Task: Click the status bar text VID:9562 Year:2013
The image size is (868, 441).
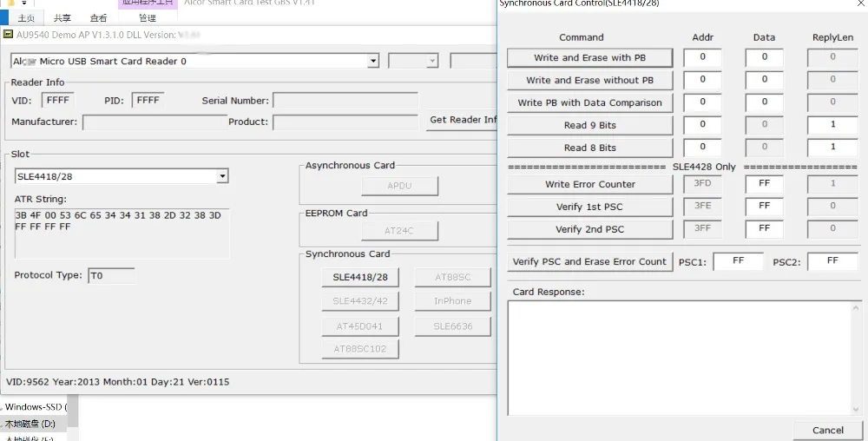Action: 117,382
